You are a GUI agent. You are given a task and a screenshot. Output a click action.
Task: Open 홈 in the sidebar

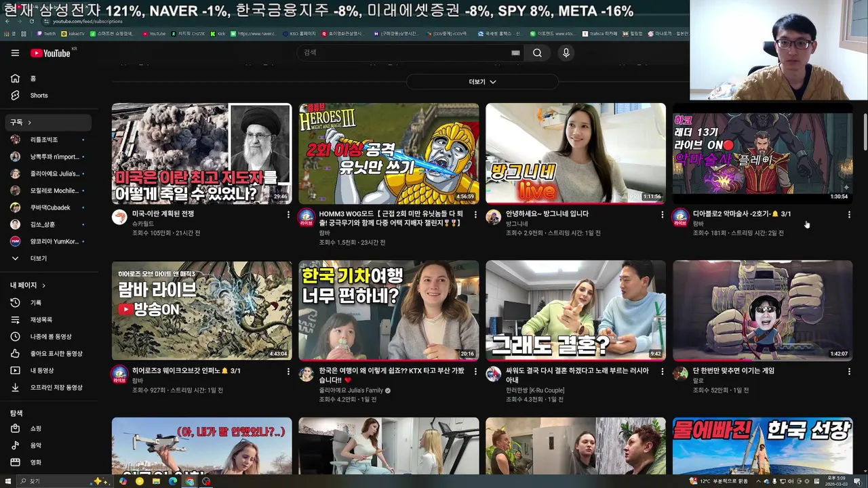point(47,79)
